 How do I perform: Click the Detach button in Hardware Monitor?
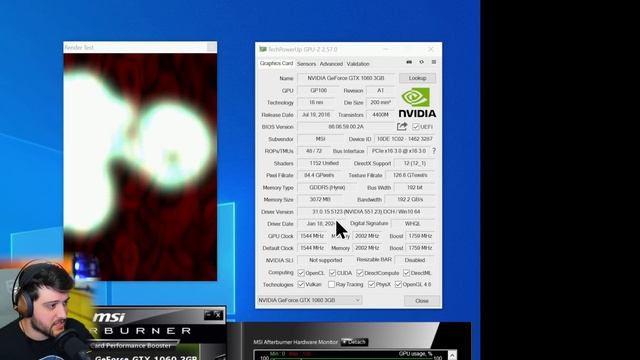[354, 342]
